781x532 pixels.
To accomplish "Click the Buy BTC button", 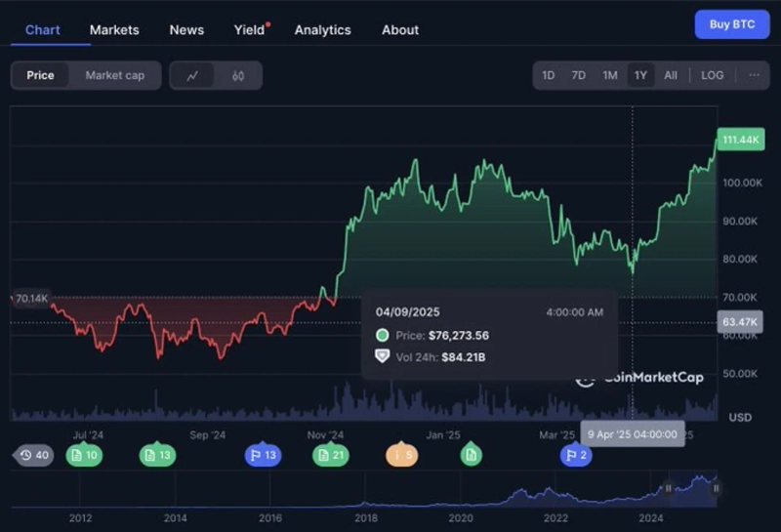I will [732, 24].
